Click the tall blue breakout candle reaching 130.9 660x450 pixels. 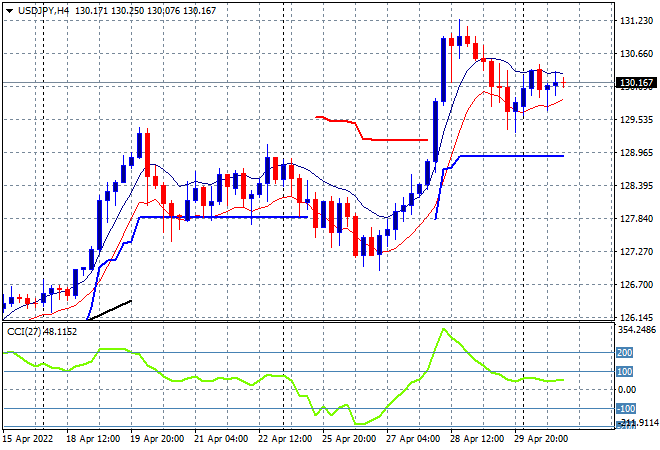click(443, 70)
